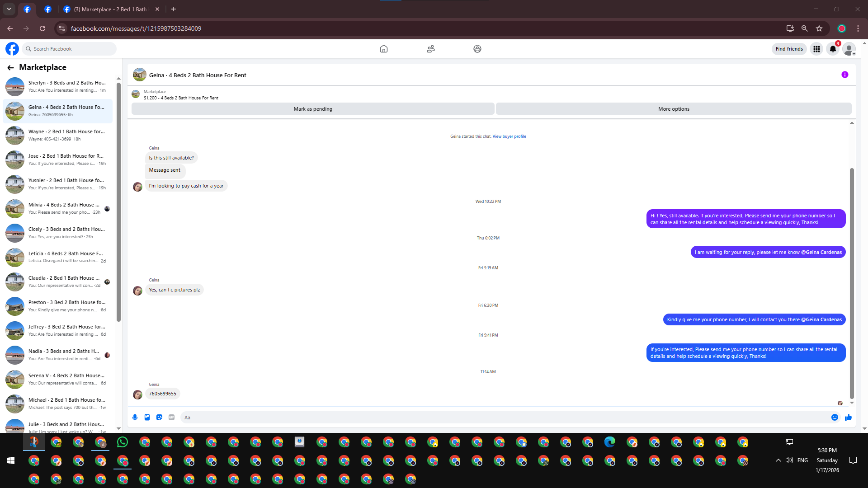Attach a photo using image icon

147,417
